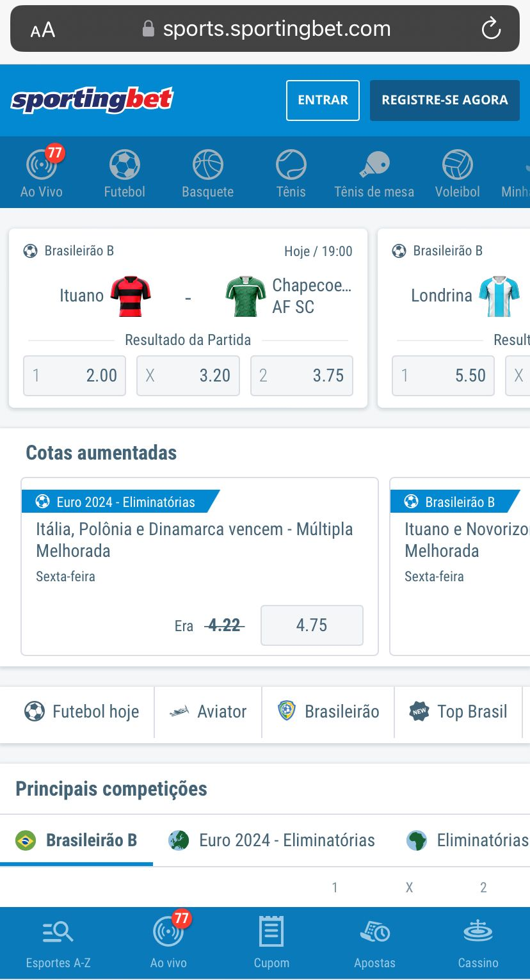The height and width of the screenshot is (980, 530).
Task: Select odds 3.75 for Chapecoense win
Action: pyautogui.click(x=301, y=376)
